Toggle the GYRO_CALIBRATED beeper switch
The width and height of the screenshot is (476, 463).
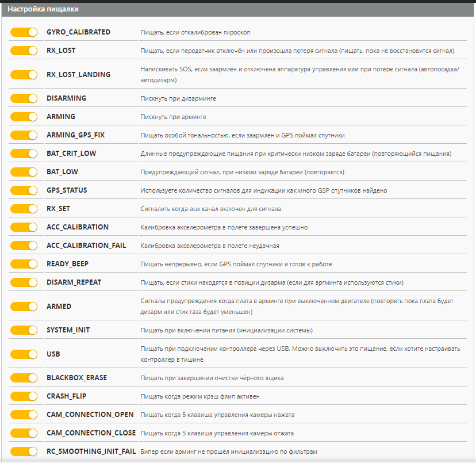click(x=24, y=32)
